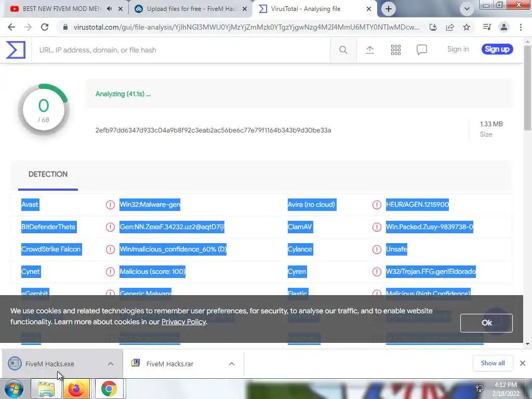Click the install/download page icon in address bar
Viewport: 532px width, 399px height.
click(433, 27)
